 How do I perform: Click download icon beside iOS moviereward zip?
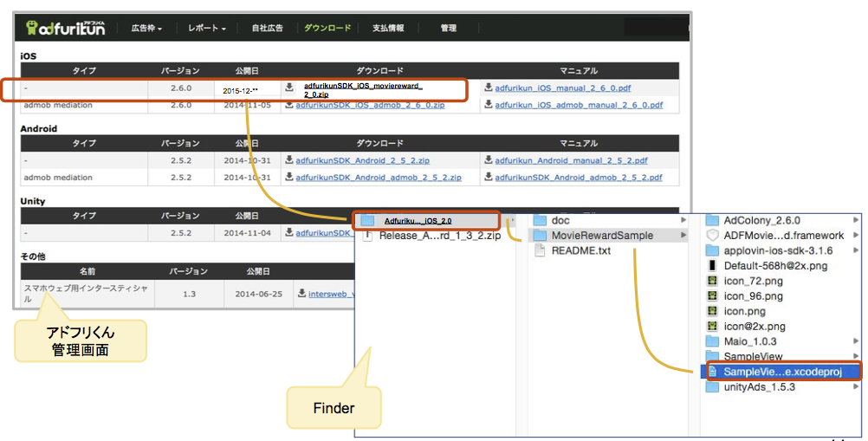tap(289, 88)
